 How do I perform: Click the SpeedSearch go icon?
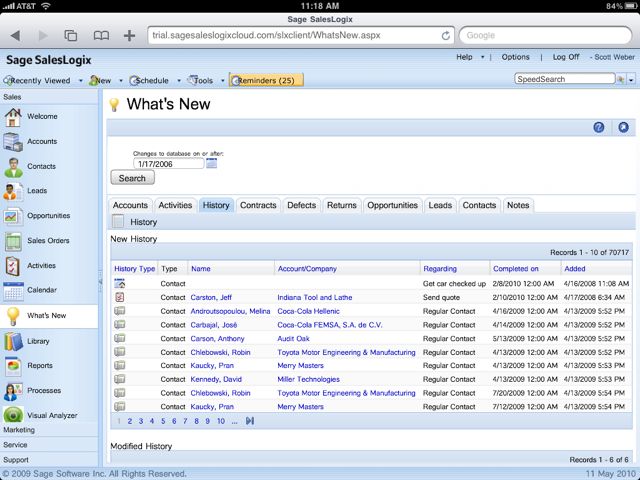(621, 79)
